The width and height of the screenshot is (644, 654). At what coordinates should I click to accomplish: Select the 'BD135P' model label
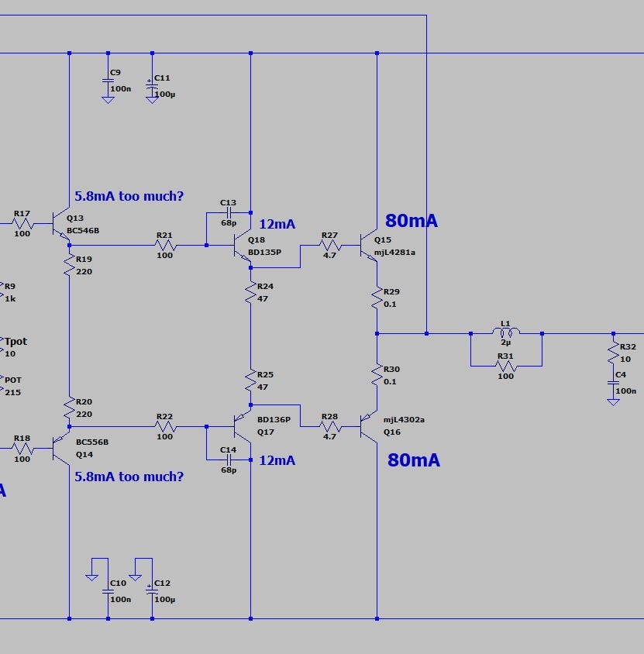(x=264, y=253)
